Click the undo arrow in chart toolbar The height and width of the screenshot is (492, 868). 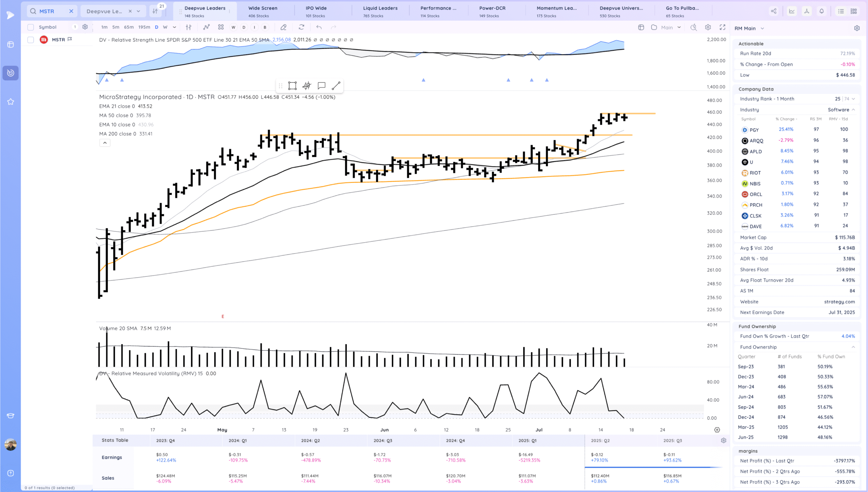point(319,27)
